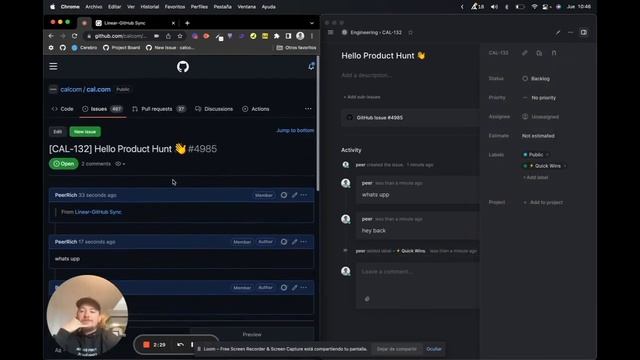The image size is (640, 360).
Task: Edit comment from 33 seconds ago with pencil
Action: (294, 195)
